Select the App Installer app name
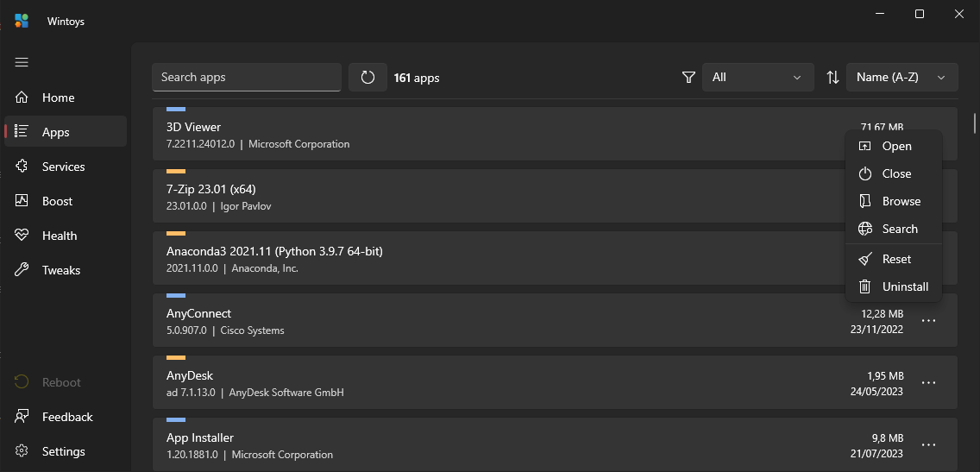Viewport: 980px width, 472px height. click(x=200, y=437)
